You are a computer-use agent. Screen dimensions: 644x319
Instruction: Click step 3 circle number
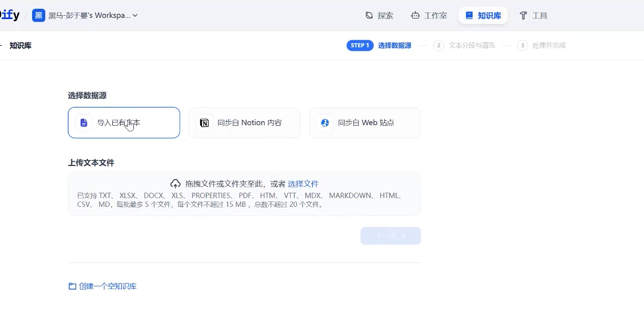[523, 46]
